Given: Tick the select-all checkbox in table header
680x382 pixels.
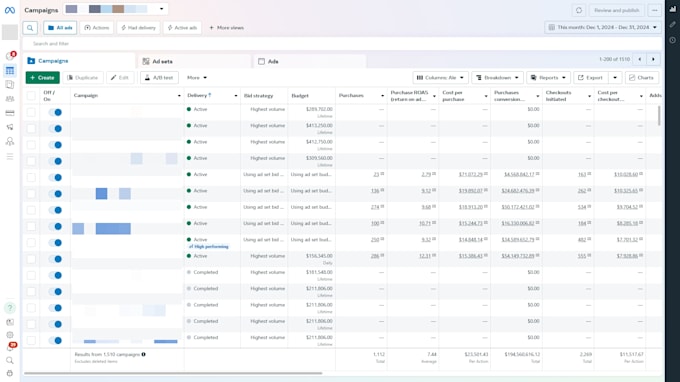Looking at the screenshot, I should point(31,95).
